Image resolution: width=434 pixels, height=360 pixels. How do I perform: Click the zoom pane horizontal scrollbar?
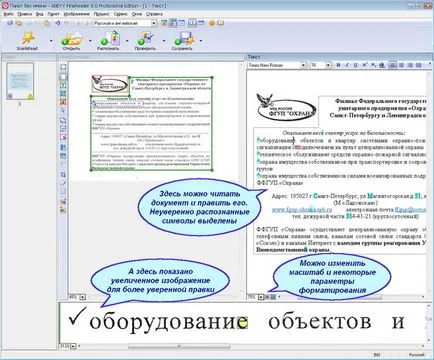click(x=179, y=346)
